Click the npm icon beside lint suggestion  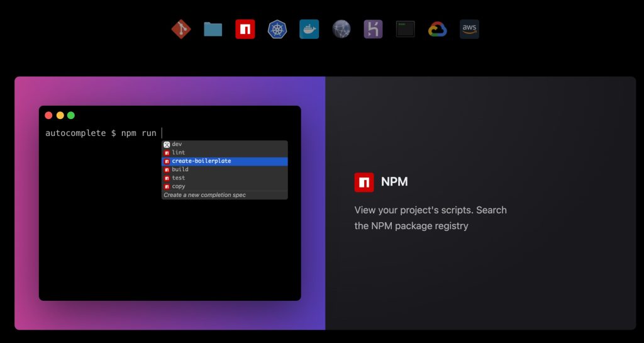pos(167,153)
